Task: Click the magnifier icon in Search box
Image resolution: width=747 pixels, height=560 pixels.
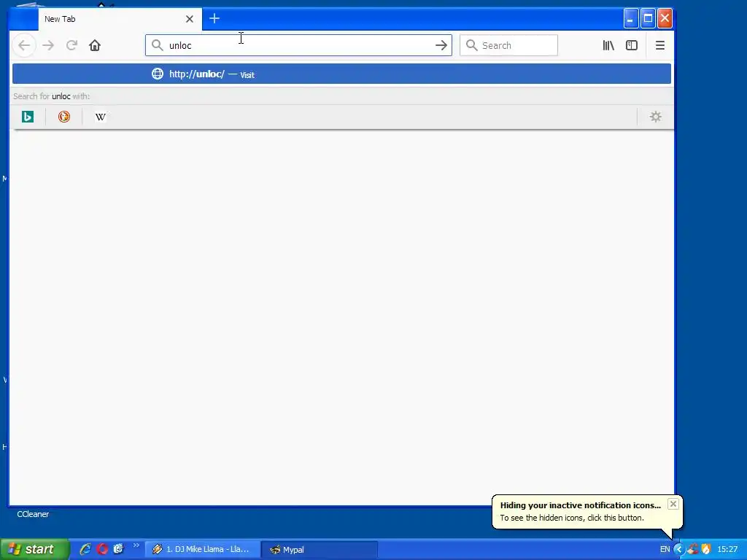Action: tap(472, 45)
